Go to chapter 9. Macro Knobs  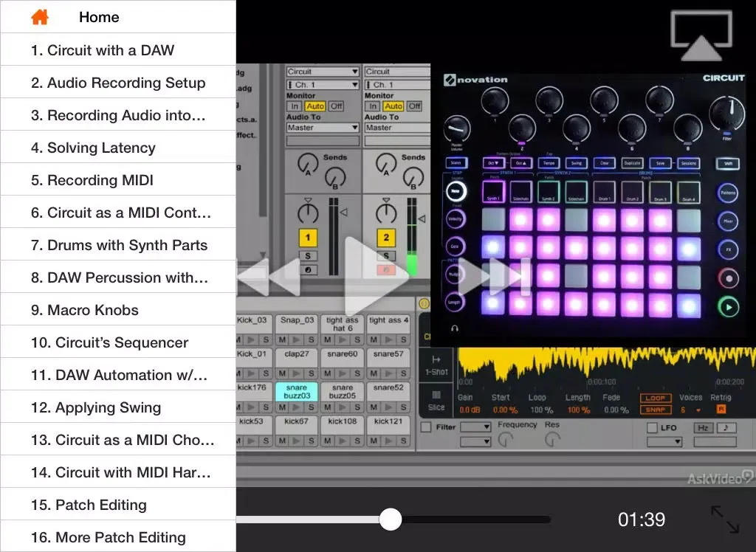[118, 310]
